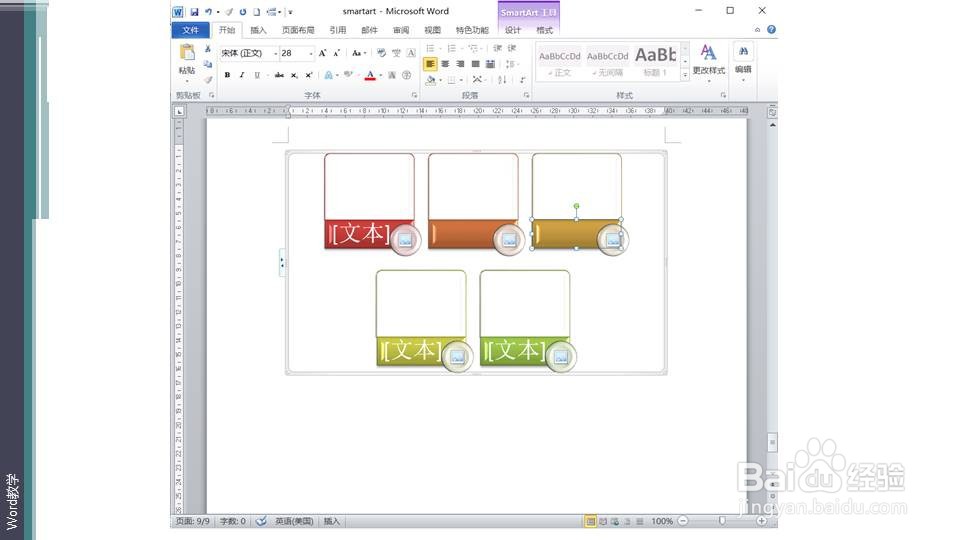Click the font color red A swatch

[x=370, y=75]
